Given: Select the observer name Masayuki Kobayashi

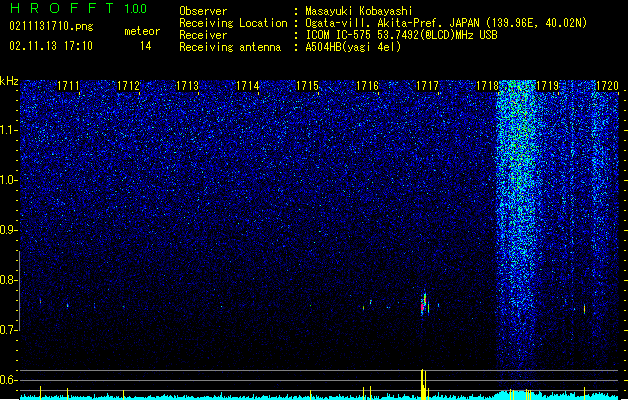Looking at the screenshot, I should (359, 11).
